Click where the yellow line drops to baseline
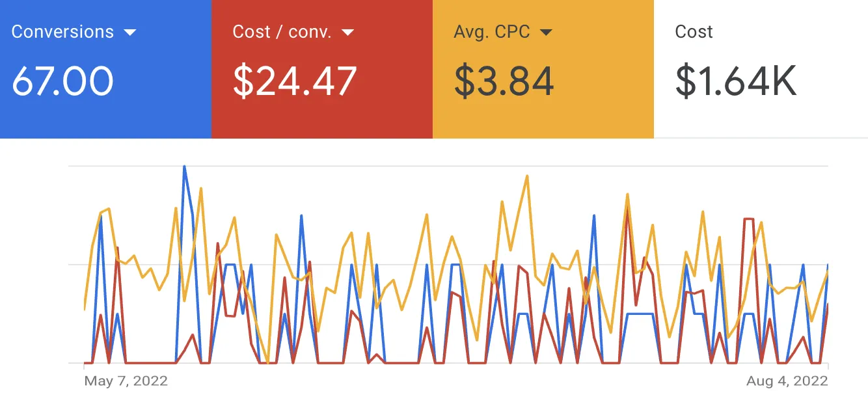The image size is (868, 406). (267, 361)
